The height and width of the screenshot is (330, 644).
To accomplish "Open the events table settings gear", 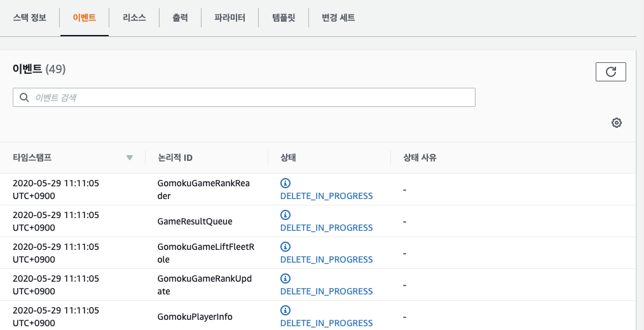I will tap(617, 123).
